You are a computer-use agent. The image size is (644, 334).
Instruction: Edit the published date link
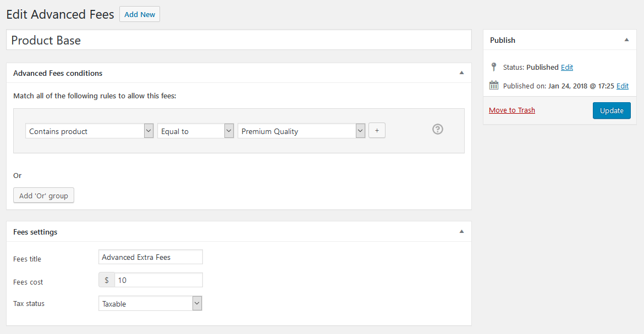(623, 86)
